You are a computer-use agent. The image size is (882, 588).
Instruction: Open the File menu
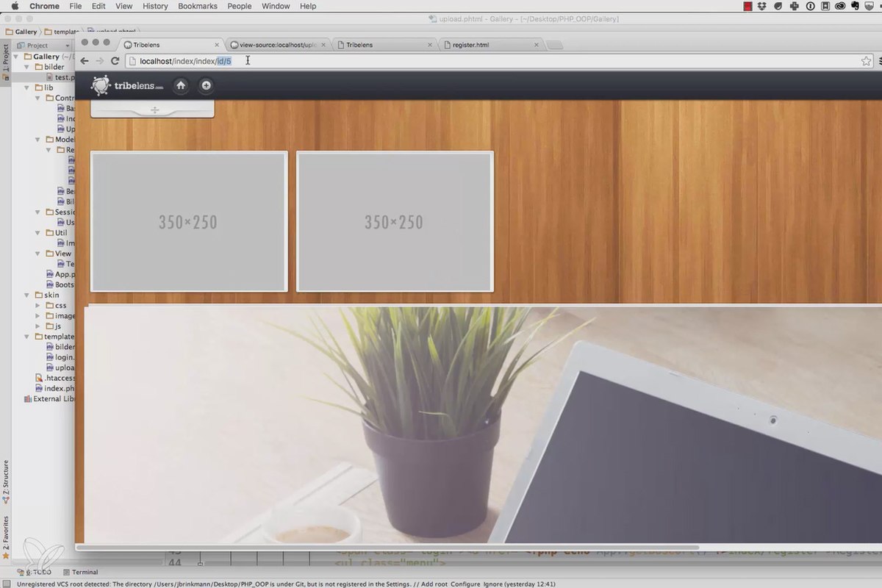pos(76,6)
